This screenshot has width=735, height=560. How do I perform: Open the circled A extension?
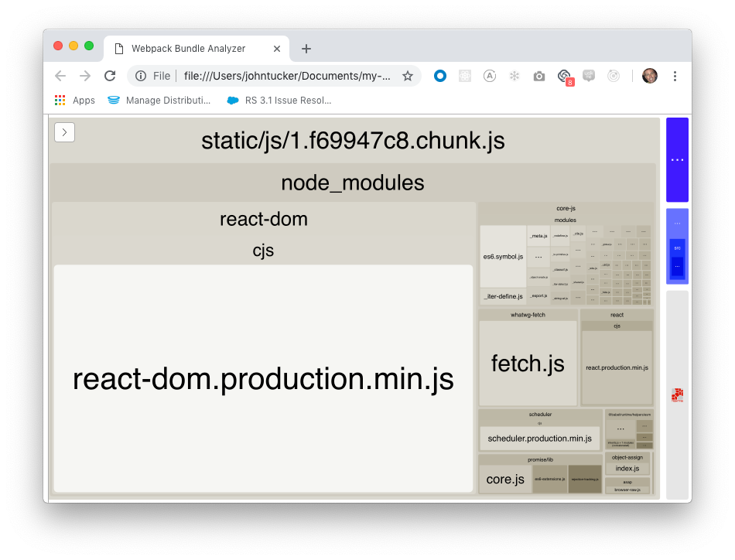(490, 76)
